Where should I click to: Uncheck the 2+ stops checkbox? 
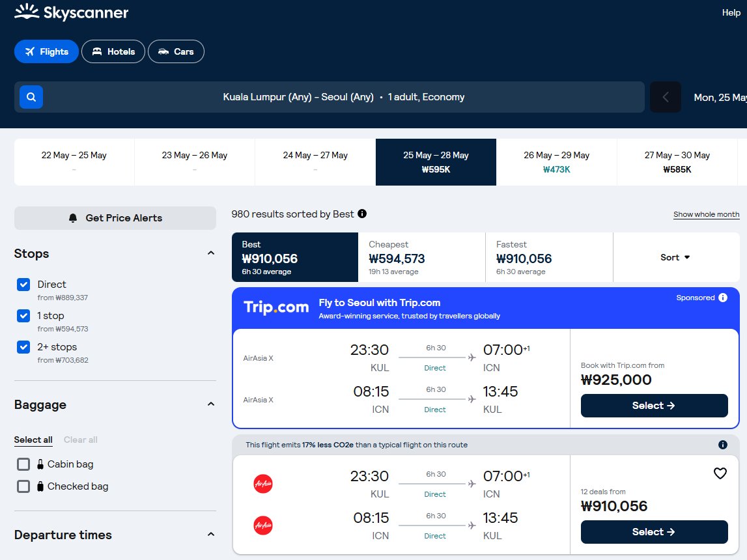(23, 347)
